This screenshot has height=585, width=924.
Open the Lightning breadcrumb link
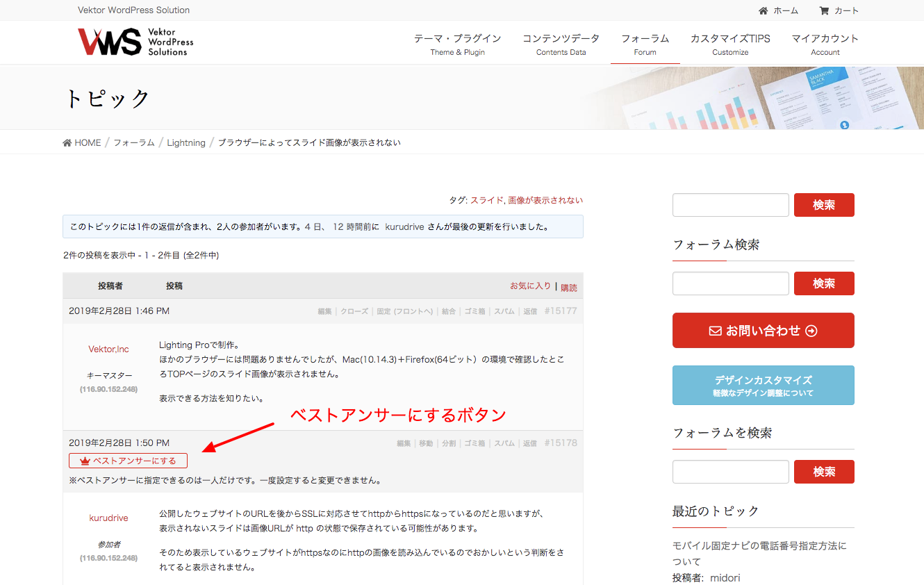tap(186, 142)
